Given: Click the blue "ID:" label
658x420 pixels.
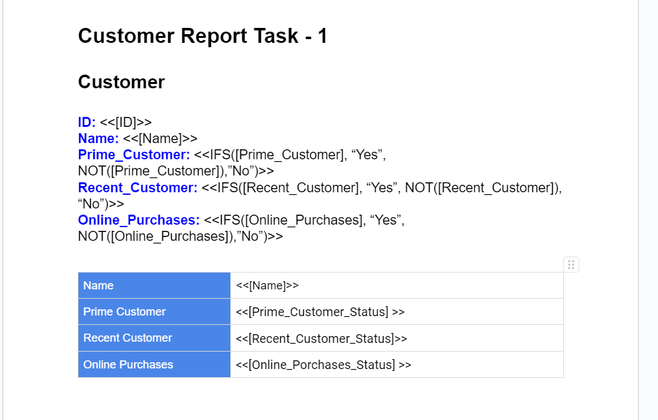Looking at the screenshot, I should pos(87,122).
